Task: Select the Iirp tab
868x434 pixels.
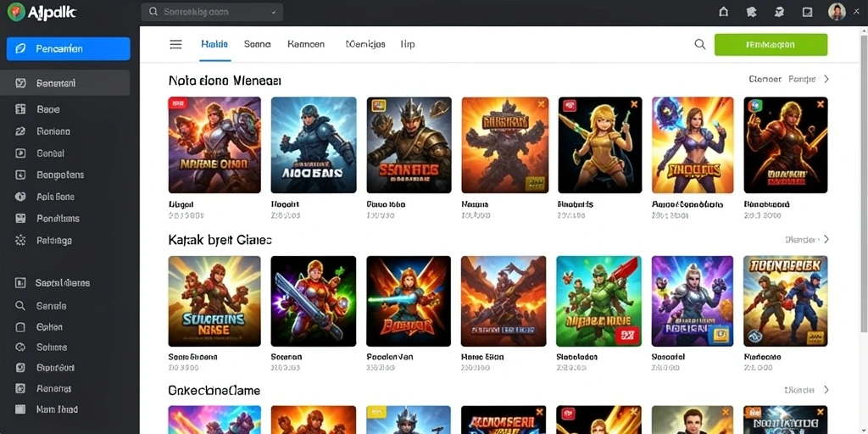Action: pos(408,44)
